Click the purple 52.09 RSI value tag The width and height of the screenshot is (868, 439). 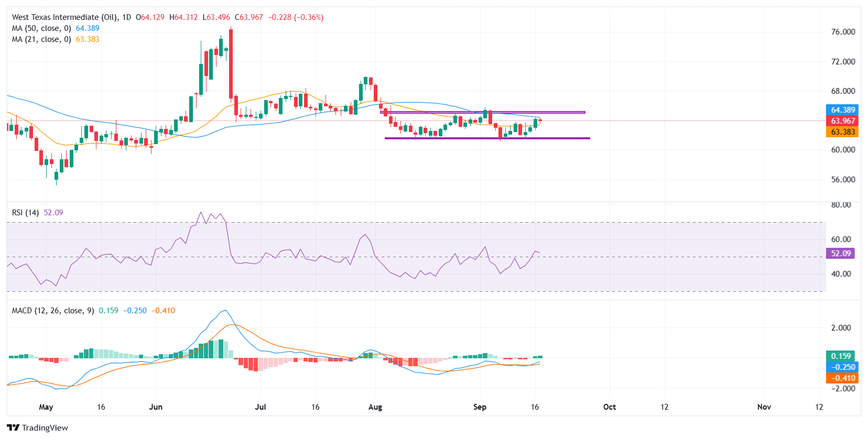click(840, 254)
